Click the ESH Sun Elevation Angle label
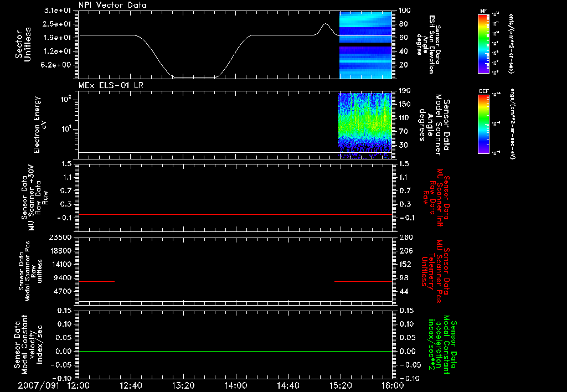The height and width of the screenshot is (392, 567). tap(429, 44)
